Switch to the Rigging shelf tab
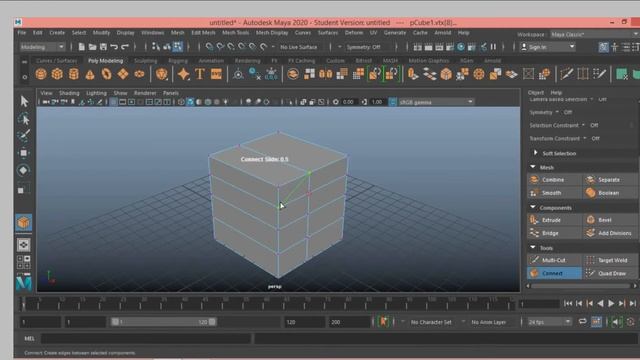Viewport: 640px width, 360px height. click(178, 60)
